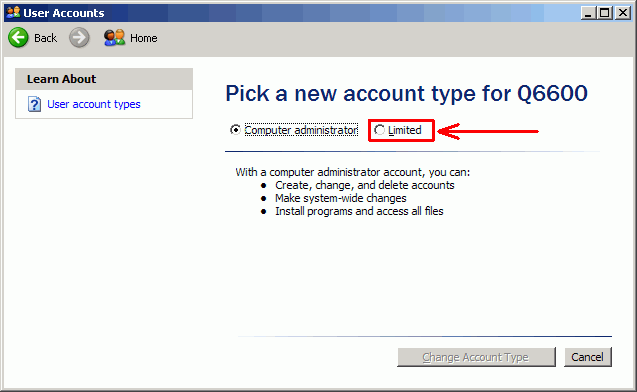Select the Limited account radio button
This screenshot has width=637, height=392.
(x=379, y=130)
